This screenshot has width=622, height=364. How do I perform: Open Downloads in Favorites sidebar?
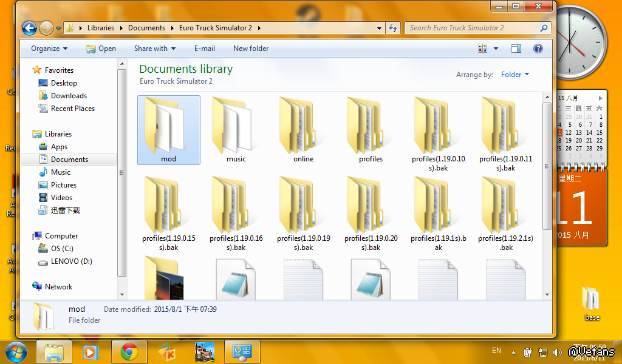click(x=69, y=96)
